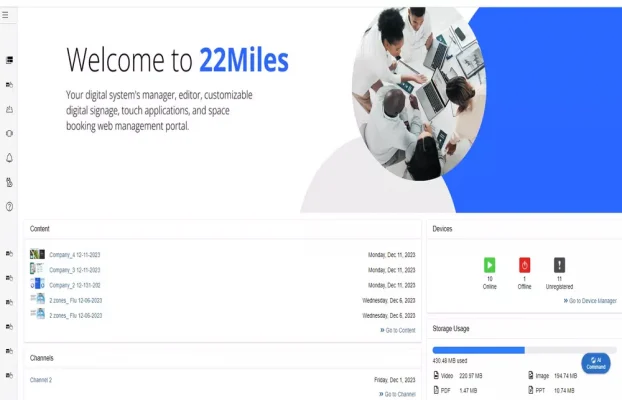622x400 pixels.
Task: Open the Company_4 12-11-2023 content link
Action: (x=75, y=255)
